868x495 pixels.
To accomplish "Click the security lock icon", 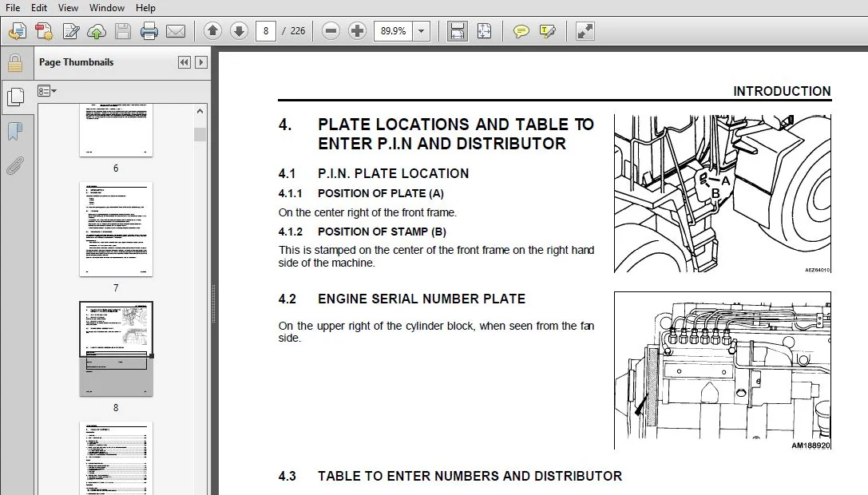I will point(15,63).
